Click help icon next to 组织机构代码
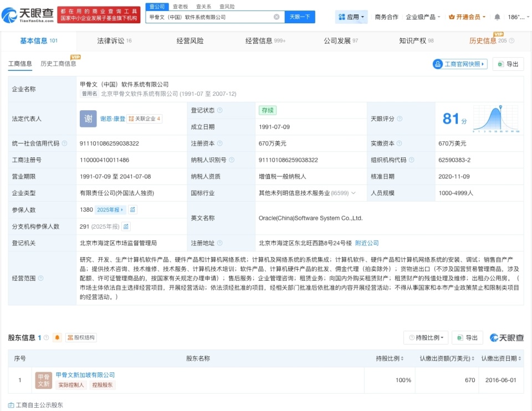Screen dimensions: 532x411 pos(412,160)
